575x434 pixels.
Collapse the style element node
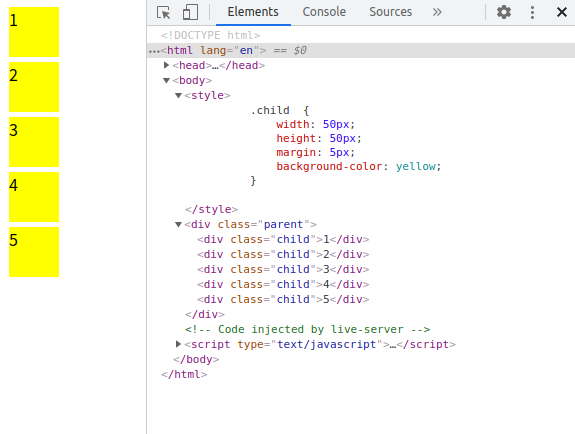(x=178, y=95)
